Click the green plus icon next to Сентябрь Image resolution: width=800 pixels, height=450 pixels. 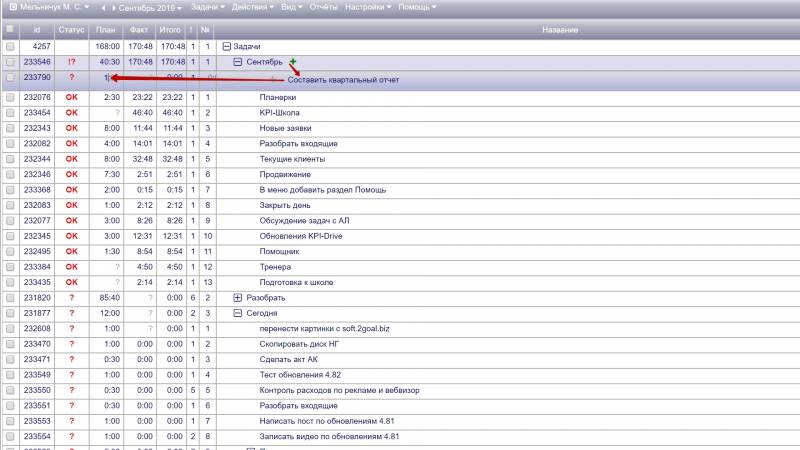[x=293, y=62]
